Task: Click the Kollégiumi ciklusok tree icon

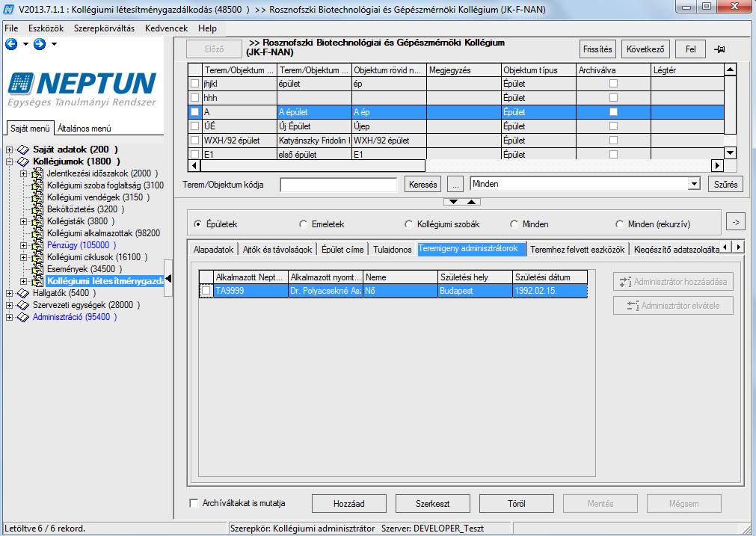Action: point(37,257)
